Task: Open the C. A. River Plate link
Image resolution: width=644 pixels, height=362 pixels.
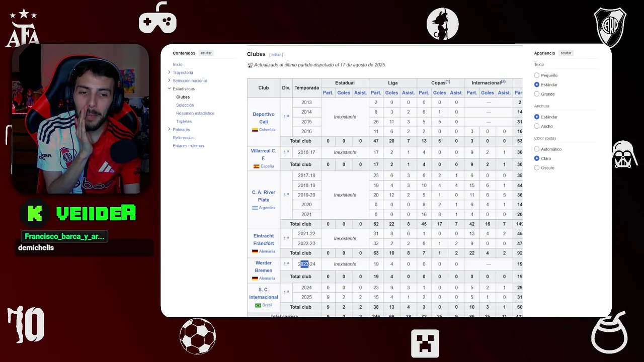Action: click(264, 196)
